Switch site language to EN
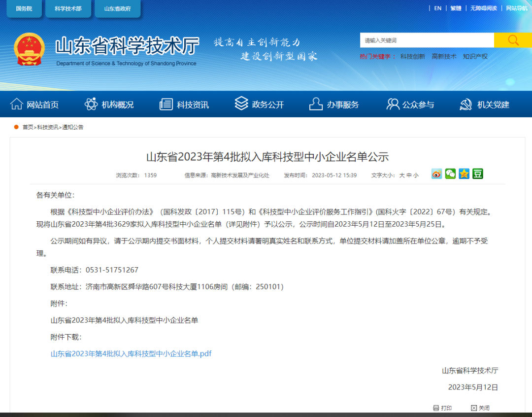The width and height of the screenshot is (532, 417). coord(437,8)
